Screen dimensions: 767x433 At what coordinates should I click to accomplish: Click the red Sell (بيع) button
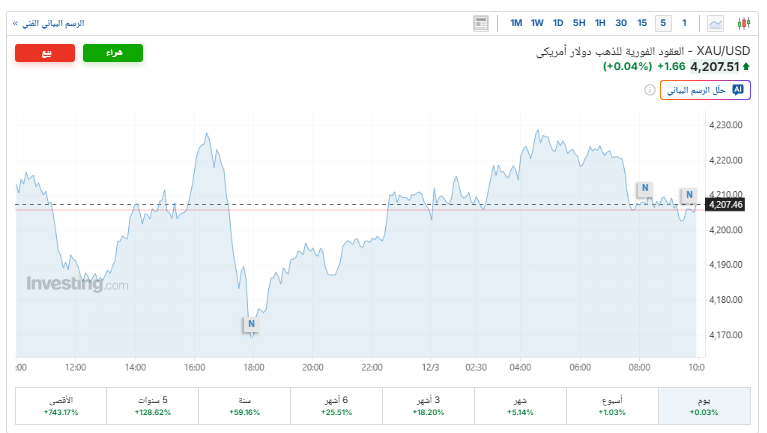[45, 53]
